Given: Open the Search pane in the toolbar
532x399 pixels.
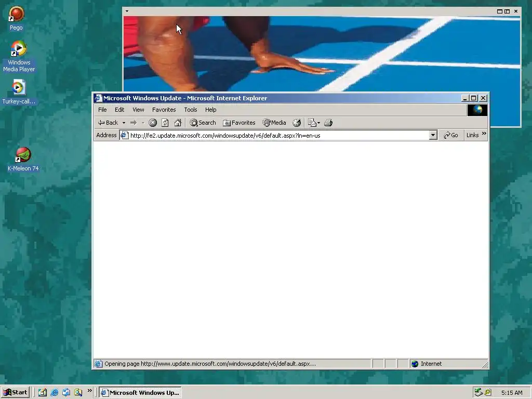Looking at the screenshot, I should pyautogui.click(x=203, y=123).
